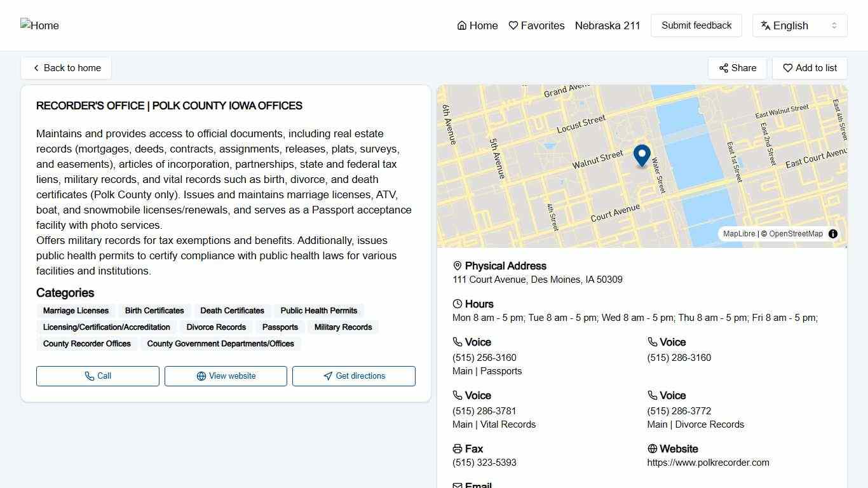Select the Marriage Licenses category tag
The width and height of the screenshot is (868, 488).
tap(76, 311)
